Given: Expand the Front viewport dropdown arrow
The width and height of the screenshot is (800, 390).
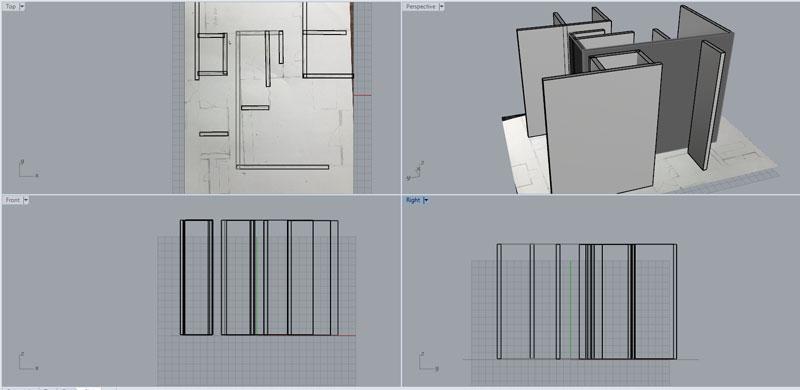Looking at the screenshot, I should pyautogui.click(x=26, y=200).
